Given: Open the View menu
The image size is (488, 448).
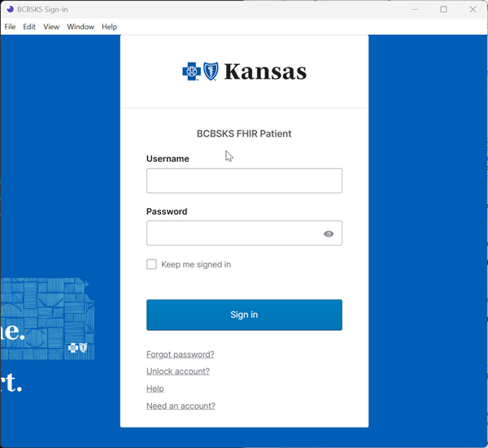Looking at the screenshot, I should (x=51, y=27).
